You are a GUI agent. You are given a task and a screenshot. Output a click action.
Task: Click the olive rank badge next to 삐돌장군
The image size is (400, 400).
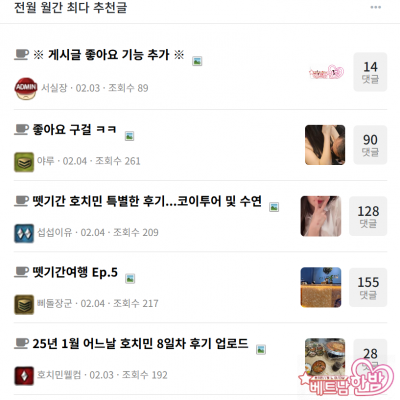(24, 305)
